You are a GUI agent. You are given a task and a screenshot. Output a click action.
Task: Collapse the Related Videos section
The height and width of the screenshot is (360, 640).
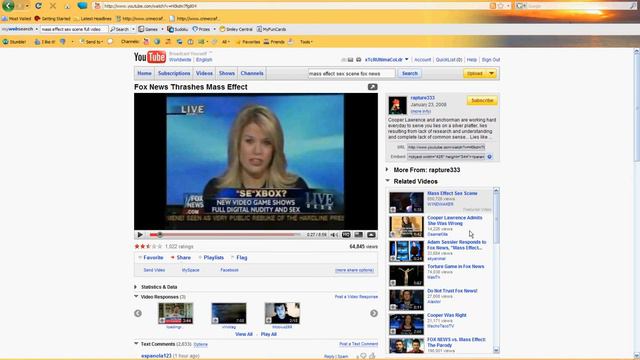pyautogui.click(x=387, y=181)
